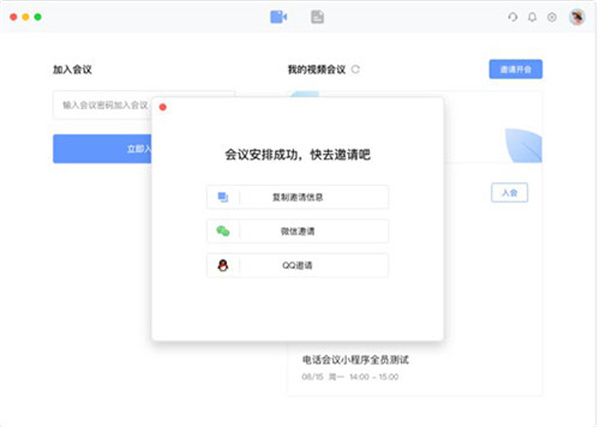Select the 复制邀请信息 option text
Screen dimensions: 600x427
pyautogui.click(x=297, y=197)
